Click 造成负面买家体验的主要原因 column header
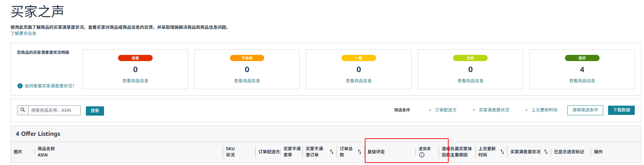Image resolution: width=644 pixels, height=165 pixels. tap(457, 152)
